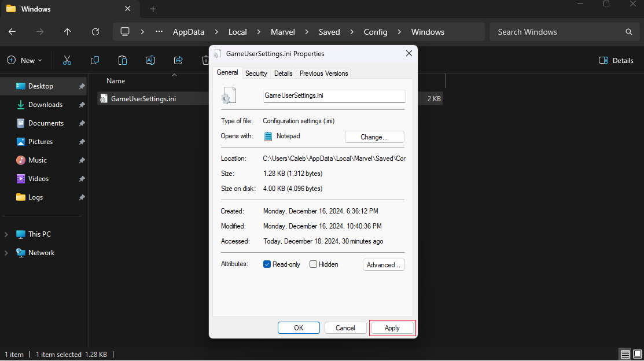Click the Share toolbar icon
Viewport: 644px width, 361px height.
pyautogui.click(x=178, y=60)
